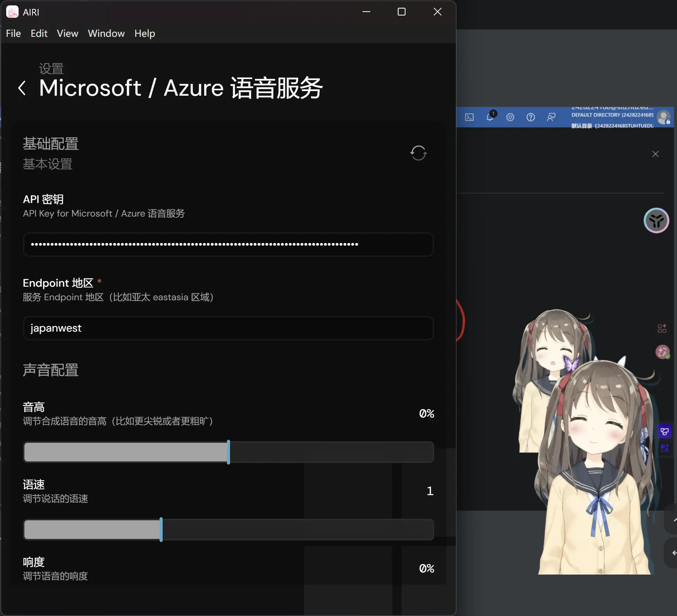Click the pink round AI translate icon
The width and height of the screenshot is (677, 616).
click(x=663, y=352)
